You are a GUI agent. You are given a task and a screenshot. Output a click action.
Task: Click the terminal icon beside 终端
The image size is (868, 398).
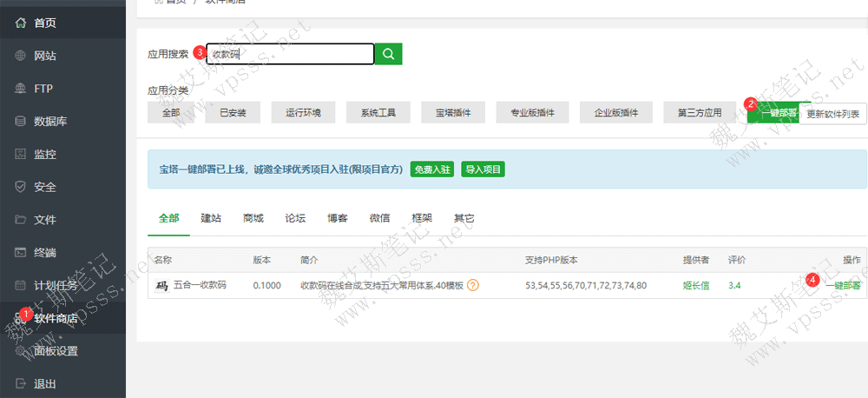[x=20, y=253]
